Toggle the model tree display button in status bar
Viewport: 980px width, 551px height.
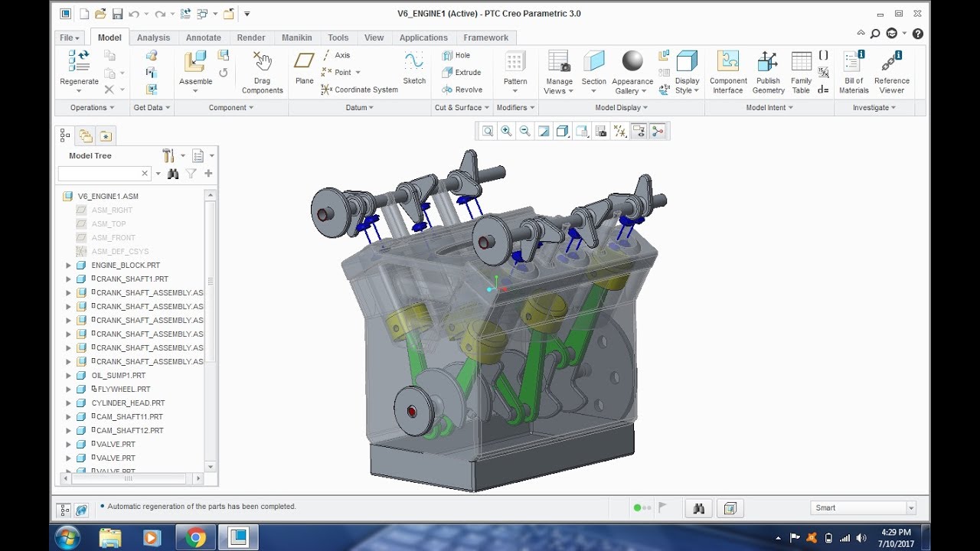click(64, 509)
